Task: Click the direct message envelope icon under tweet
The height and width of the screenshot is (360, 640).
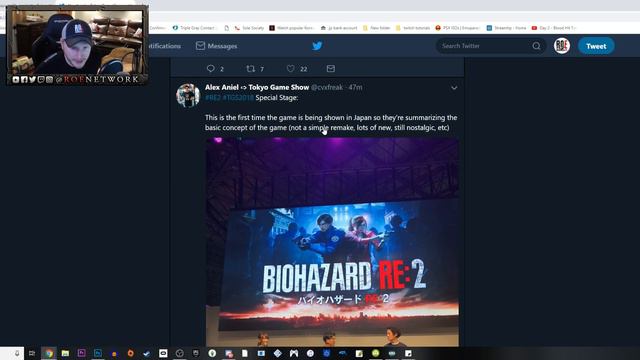Action: (x=331, y=69)
